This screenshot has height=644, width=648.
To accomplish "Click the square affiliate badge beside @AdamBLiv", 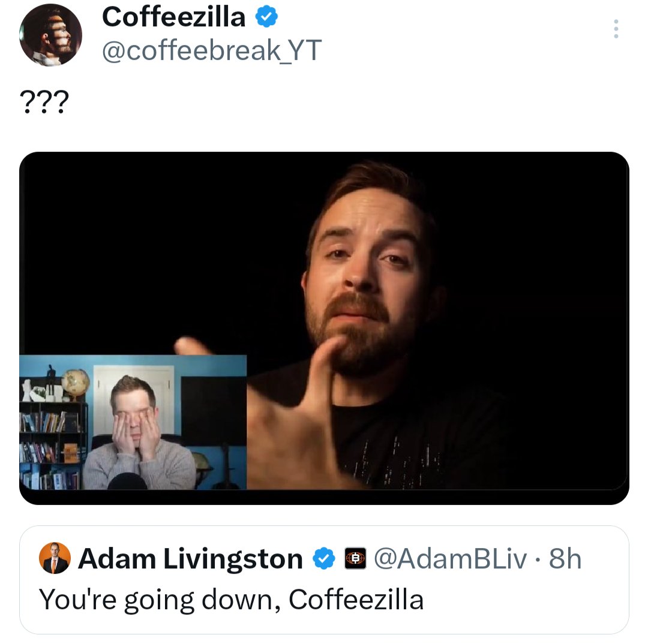I will click(x=356, y=559).
